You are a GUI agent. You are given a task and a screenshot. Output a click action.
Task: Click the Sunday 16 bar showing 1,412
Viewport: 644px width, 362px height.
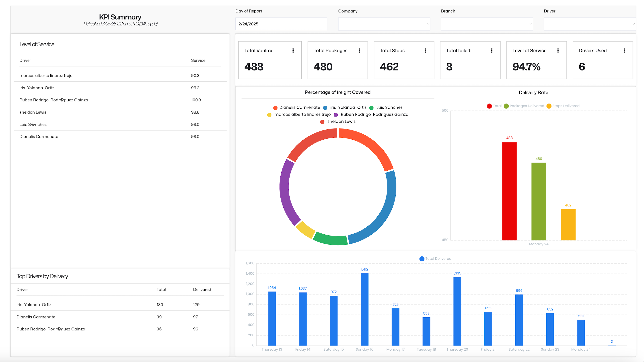364,309
